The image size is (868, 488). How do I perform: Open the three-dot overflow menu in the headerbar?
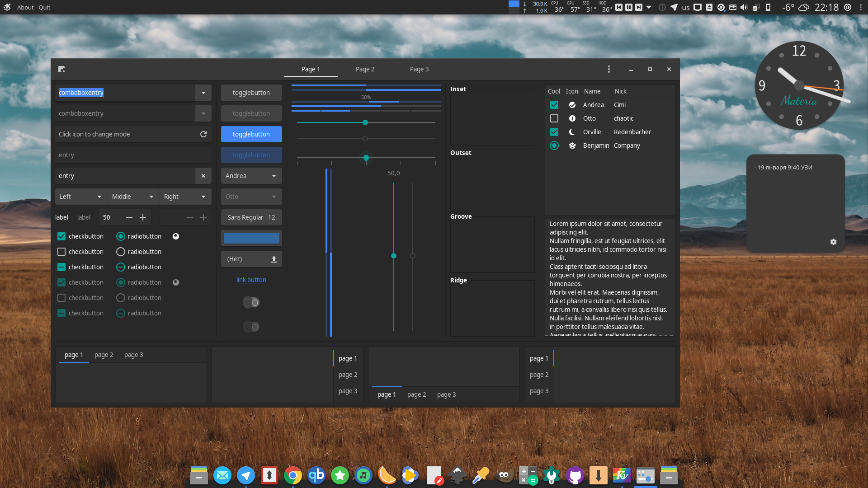(x=609, y=69)
